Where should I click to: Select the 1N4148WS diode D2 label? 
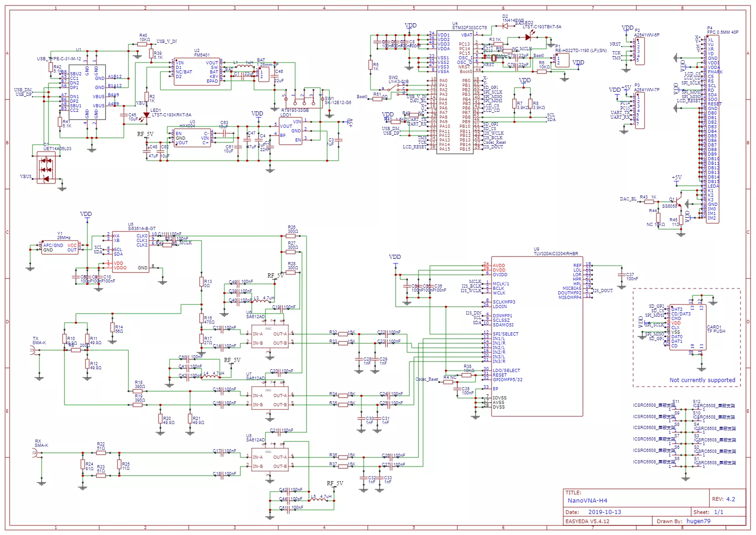[x=513, y=21]
